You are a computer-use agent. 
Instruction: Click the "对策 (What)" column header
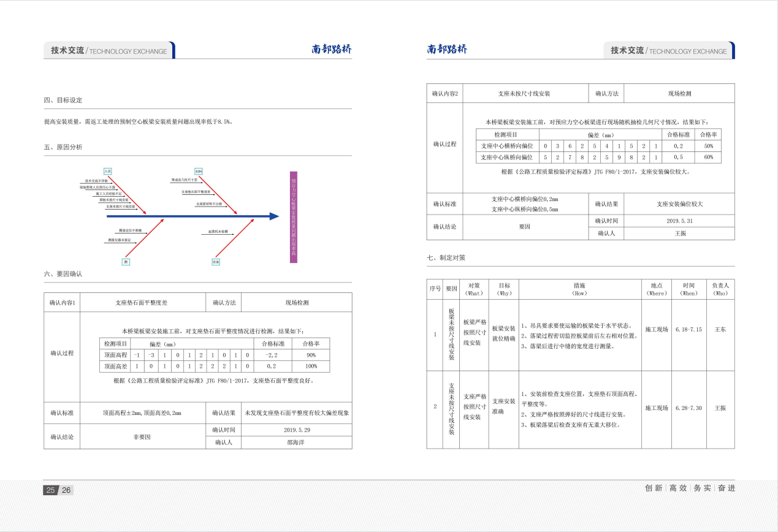coord(475,289)
